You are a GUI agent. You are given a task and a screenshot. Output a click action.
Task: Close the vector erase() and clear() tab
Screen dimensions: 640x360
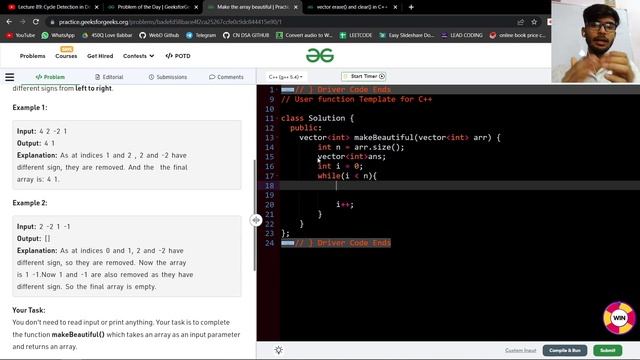(395, 7)
